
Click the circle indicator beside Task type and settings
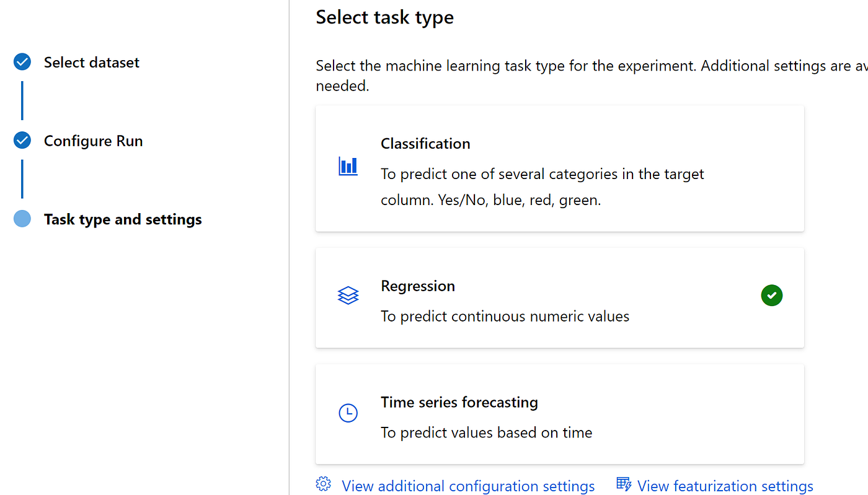click(22, 219)
